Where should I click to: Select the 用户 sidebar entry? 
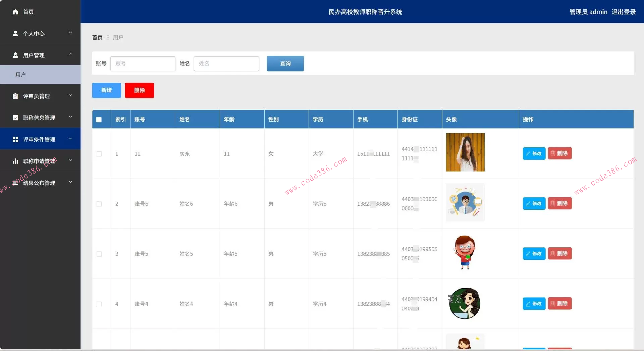[21, 74]
